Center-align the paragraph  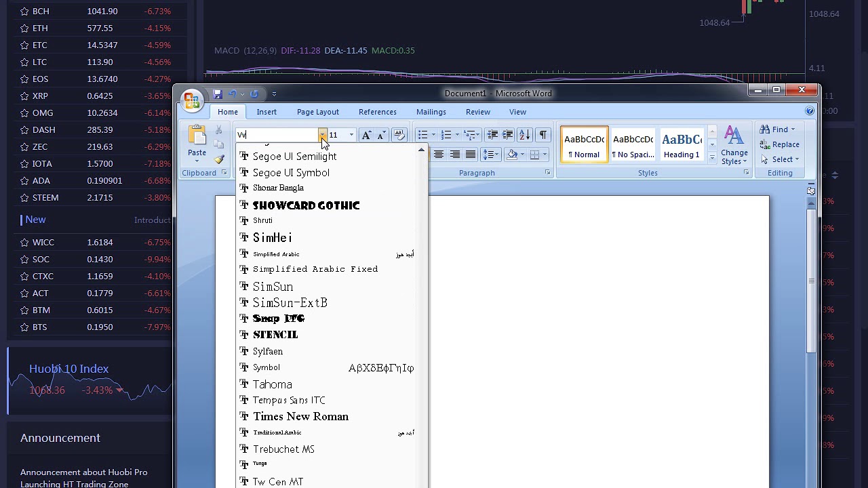click(x=439, y=155)
